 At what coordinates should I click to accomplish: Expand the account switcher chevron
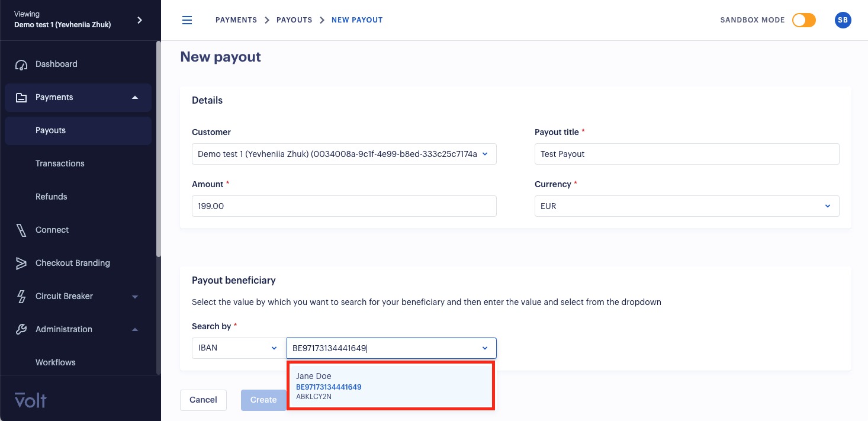pos(140,20)
